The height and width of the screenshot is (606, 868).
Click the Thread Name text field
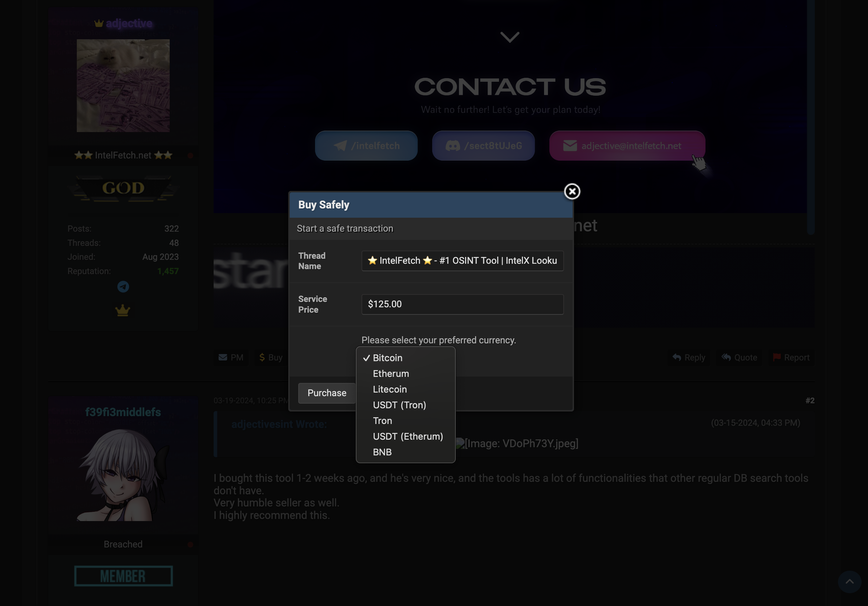[x=462, y=261]
